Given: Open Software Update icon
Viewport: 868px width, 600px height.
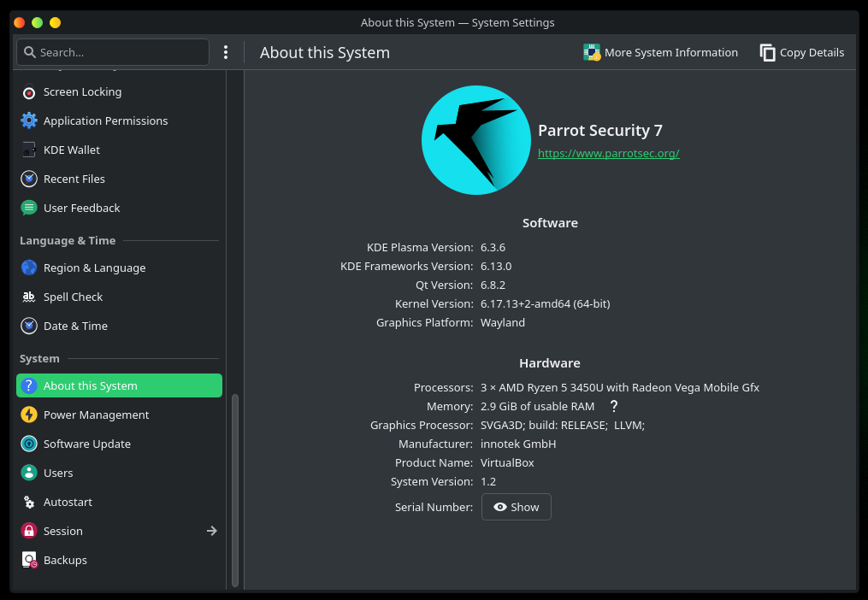Looking at the screenshot, I should pyautogui.click(x=29, y=444).
